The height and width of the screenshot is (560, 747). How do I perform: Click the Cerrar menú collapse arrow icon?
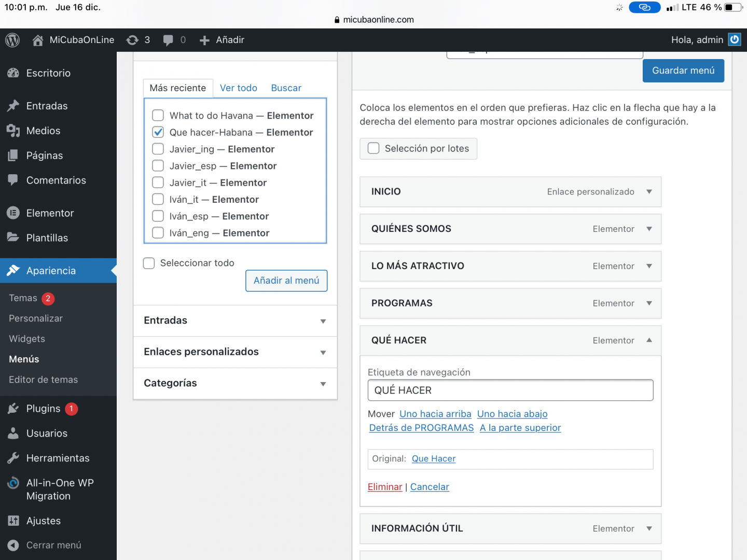tap(13, 545)
